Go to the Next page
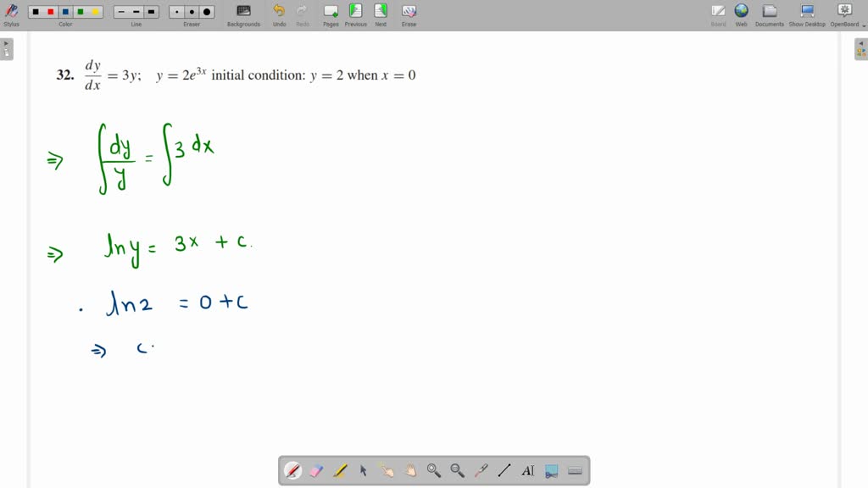This screenshot has height=488, width=868. click(381, 14)
